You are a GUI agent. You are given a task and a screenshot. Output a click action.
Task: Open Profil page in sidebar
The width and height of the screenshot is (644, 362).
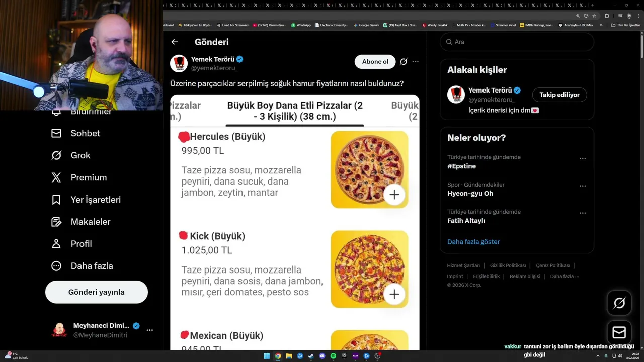click(x=71, y=244)
